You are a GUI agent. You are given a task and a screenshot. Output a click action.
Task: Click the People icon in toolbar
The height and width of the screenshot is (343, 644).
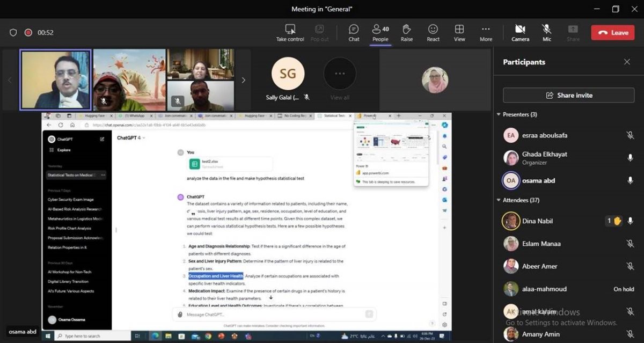380,32
